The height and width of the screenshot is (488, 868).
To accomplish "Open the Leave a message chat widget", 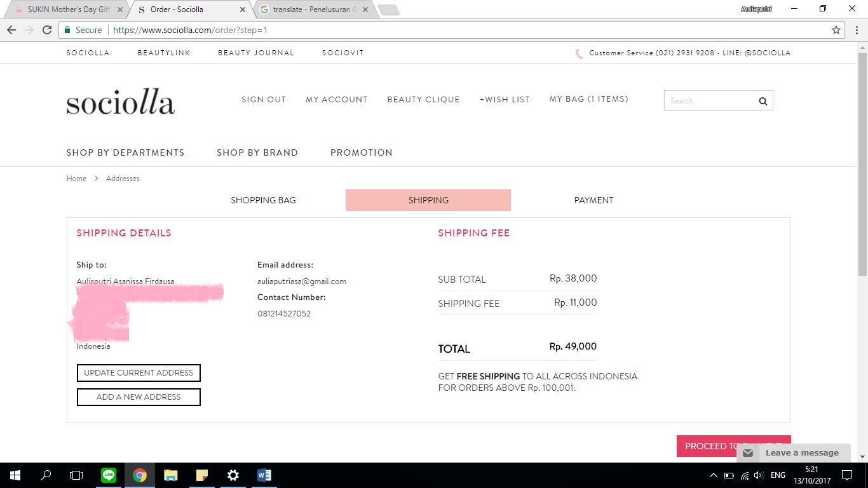I will point(794,453).
